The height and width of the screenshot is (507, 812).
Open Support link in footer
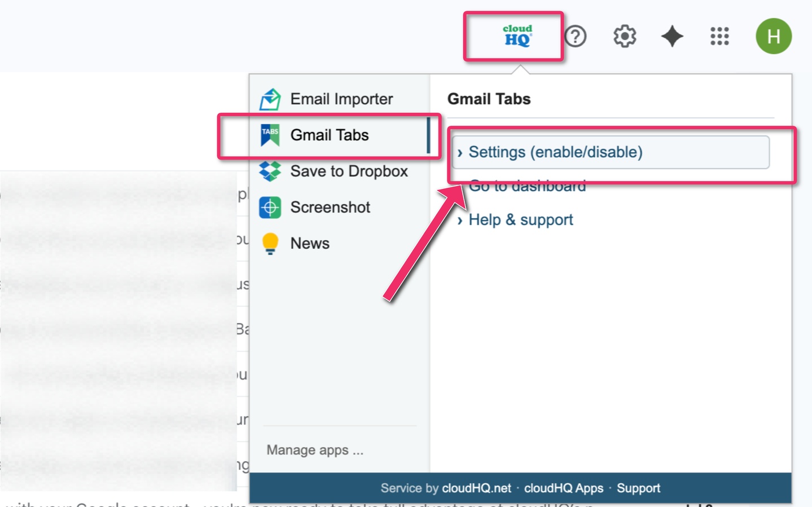(x=638, y=488)
